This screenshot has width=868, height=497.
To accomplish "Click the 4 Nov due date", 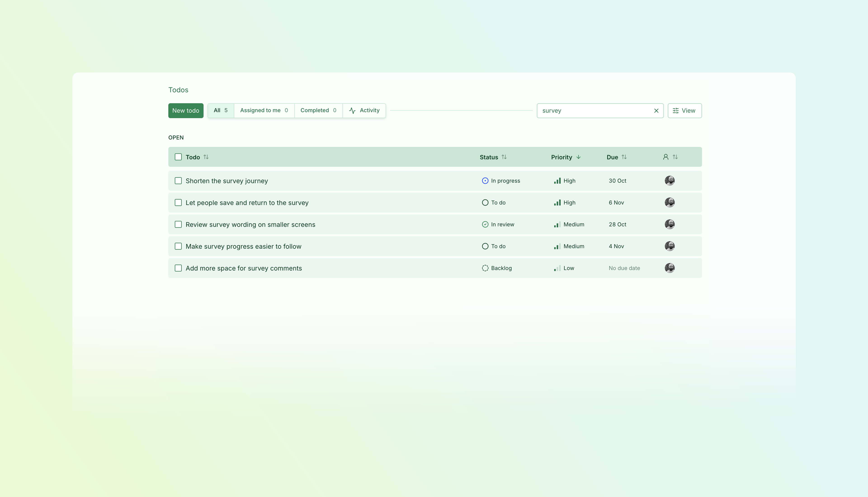I will (x=616, y=246).
